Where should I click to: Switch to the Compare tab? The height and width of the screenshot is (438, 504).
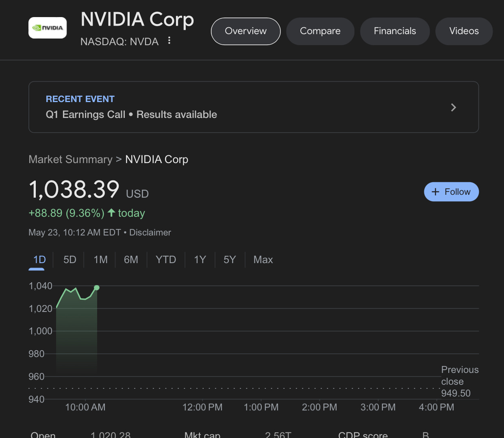pyautogui.click(x=320, y=31)
